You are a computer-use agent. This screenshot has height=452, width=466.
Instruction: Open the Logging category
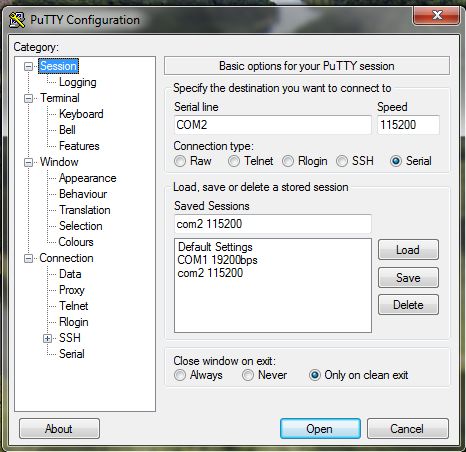point(78,82)
